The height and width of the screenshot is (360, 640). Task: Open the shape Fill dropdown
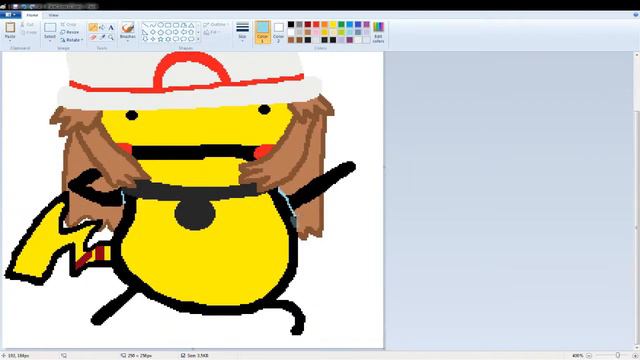(212, 32)
